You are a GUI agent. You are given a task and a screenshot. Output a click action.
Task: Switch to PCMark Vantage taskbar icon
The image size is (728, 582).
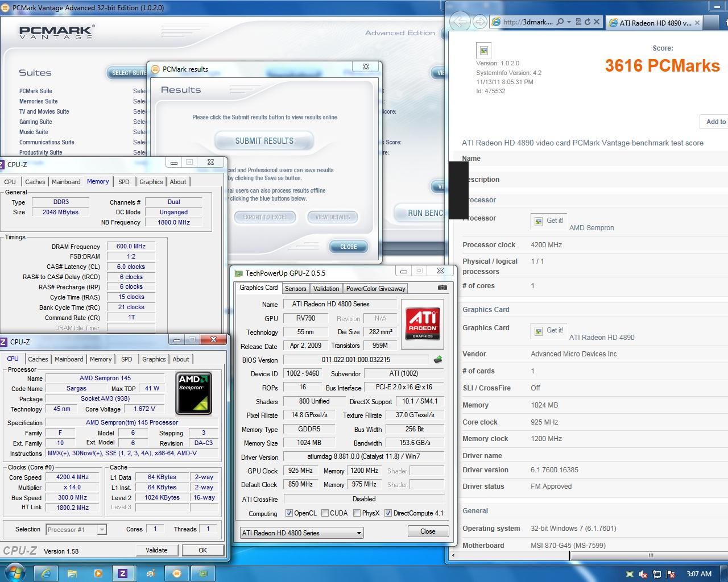click(x=176, y=573)
